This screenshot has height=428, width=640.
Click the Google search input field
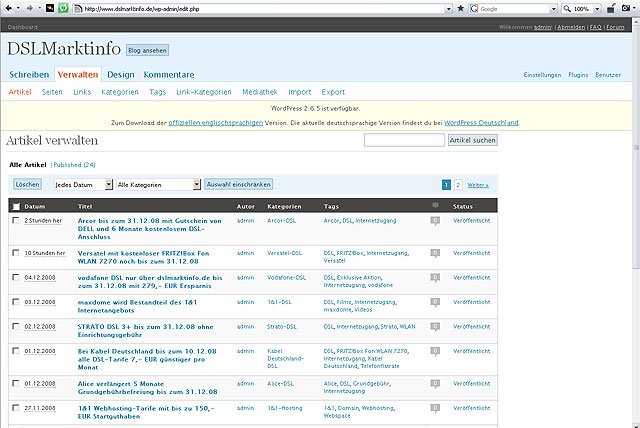pyautogui.click(x=514, y=9)
